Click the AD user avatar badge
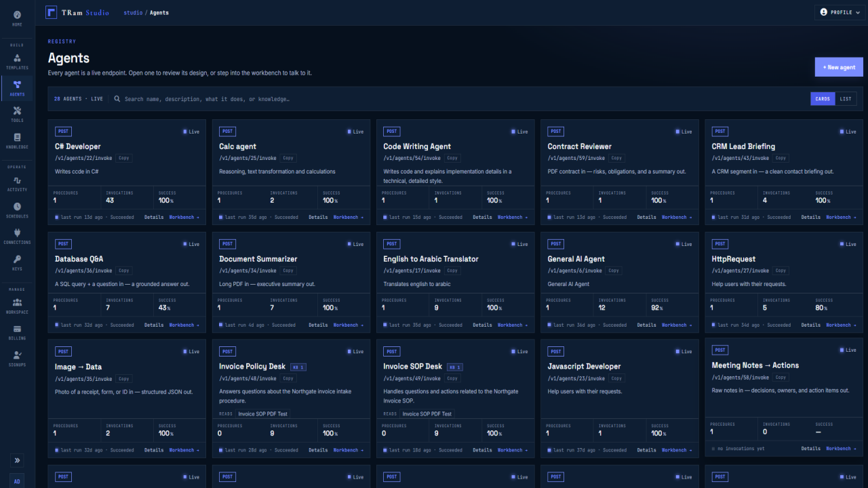 click(17, 481)
